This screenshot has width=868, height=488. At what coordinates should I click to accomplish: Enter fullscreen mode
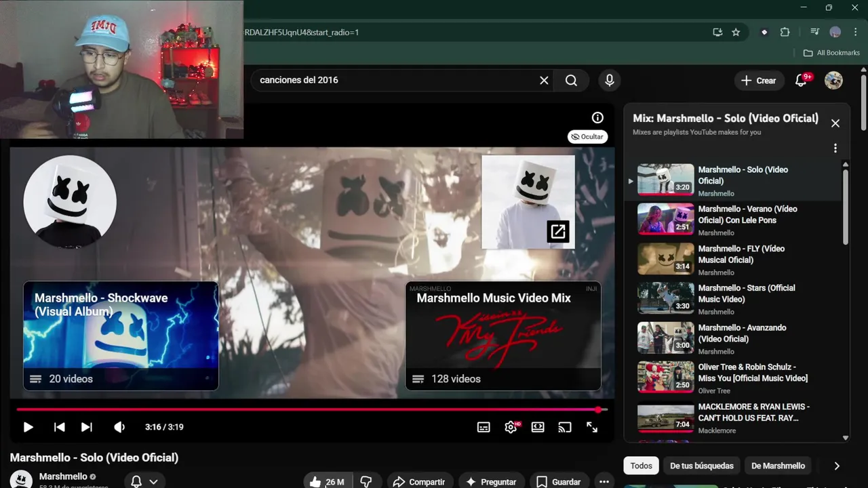(x=592, y=427)
